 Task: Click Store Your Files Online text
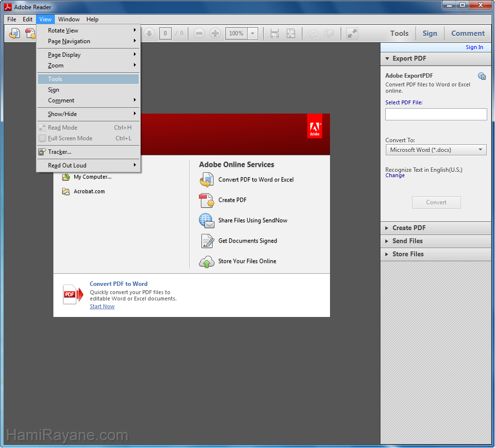tap(247, 261)
